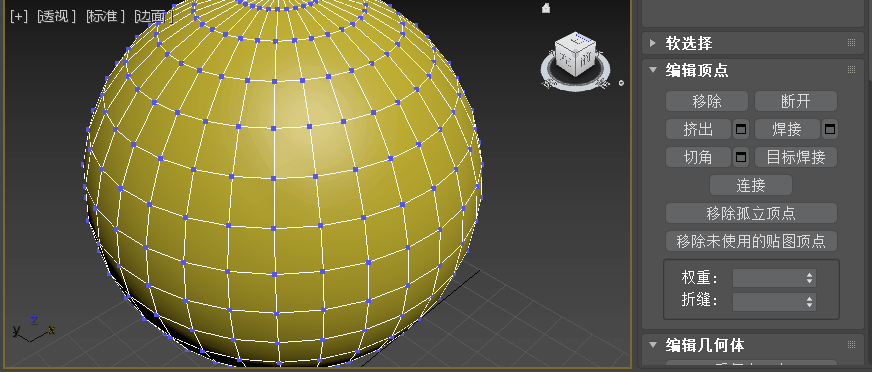The image size is (872, 372).
Task: Open the 切角 settings box icon
Action: click(x=741, y=157)
